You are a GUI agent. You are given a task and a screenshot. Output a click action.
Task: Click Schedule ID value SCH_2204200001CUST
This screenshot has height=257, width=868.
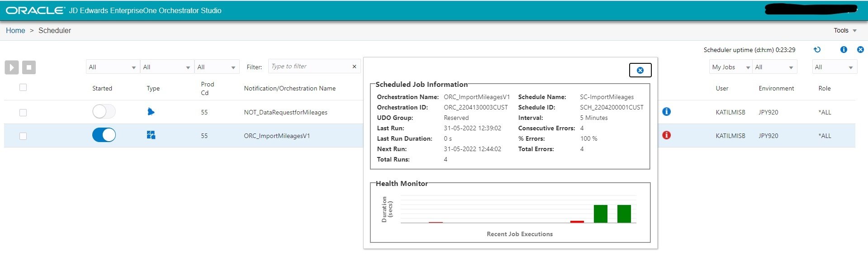click(x=612, y=107)
